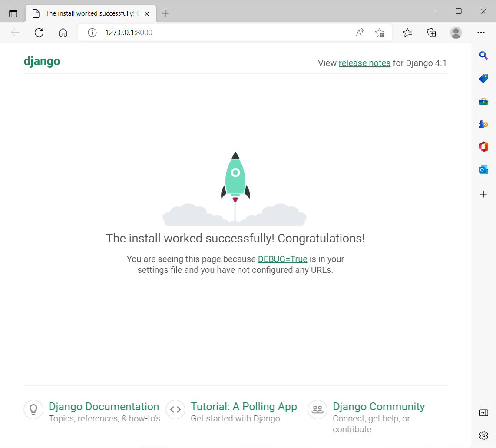
Task: Open Django Community link
Action: pyautogui.click(x=379, y=406)
